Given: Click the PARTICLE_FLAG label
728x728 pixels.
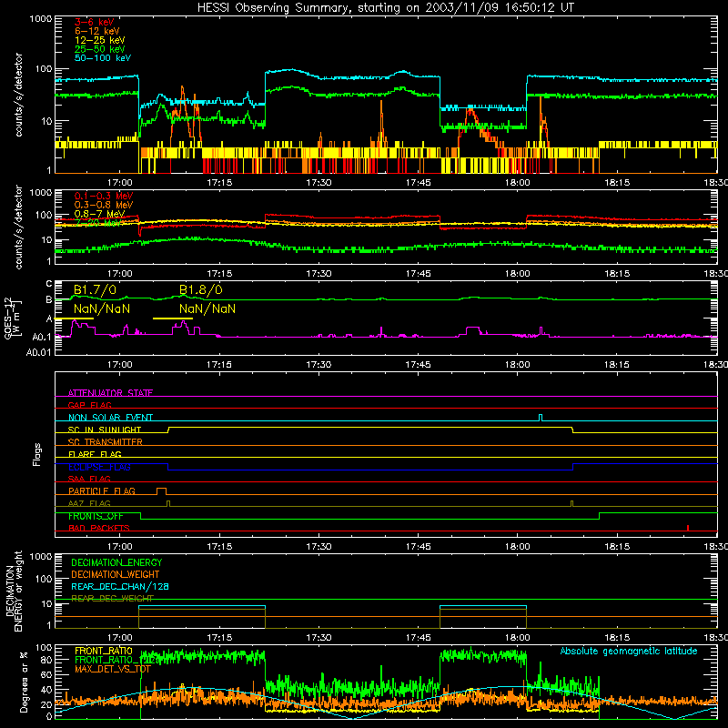Looking at the screenshot, I should click(x=102, y=491).
